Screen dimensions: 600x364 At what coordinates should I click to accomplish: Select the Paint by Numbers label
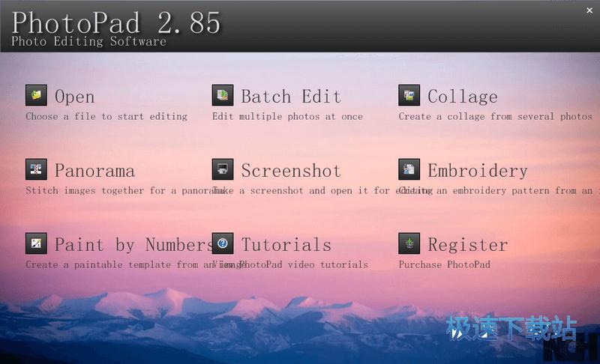[133, 245]
